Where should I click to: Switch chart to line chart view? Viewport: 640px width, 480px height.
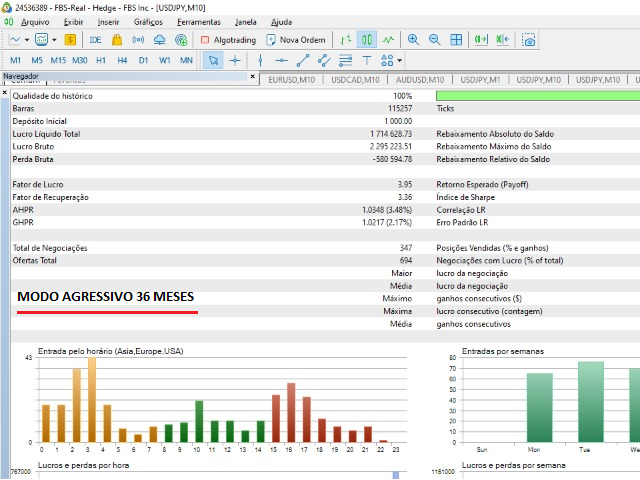[x=388, y=40]
